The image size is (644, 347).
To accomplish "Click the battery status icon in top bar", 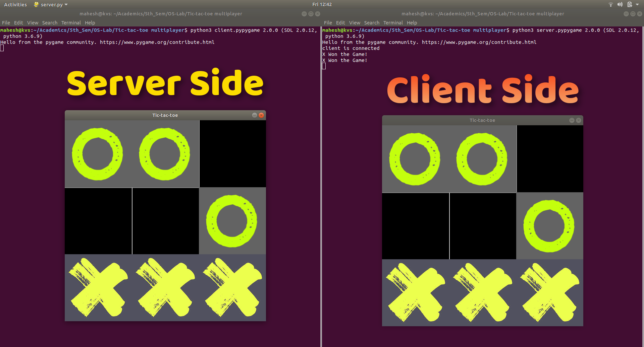I will tap(630, 4).
